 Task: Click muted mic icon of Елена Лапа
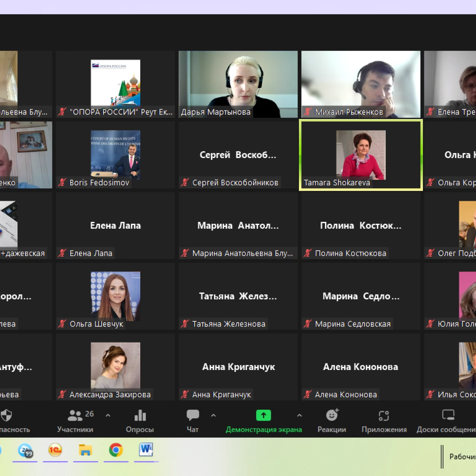pyautogui.click(x=62, y=253)
